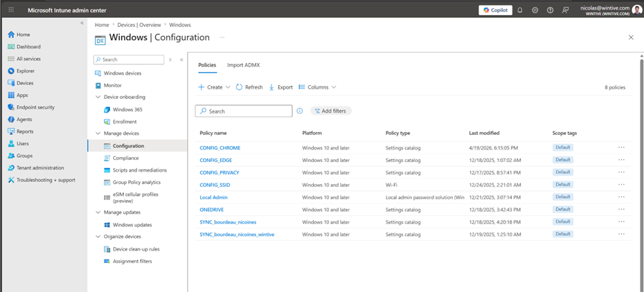Refresh the policies list

[x=249, y=87]
